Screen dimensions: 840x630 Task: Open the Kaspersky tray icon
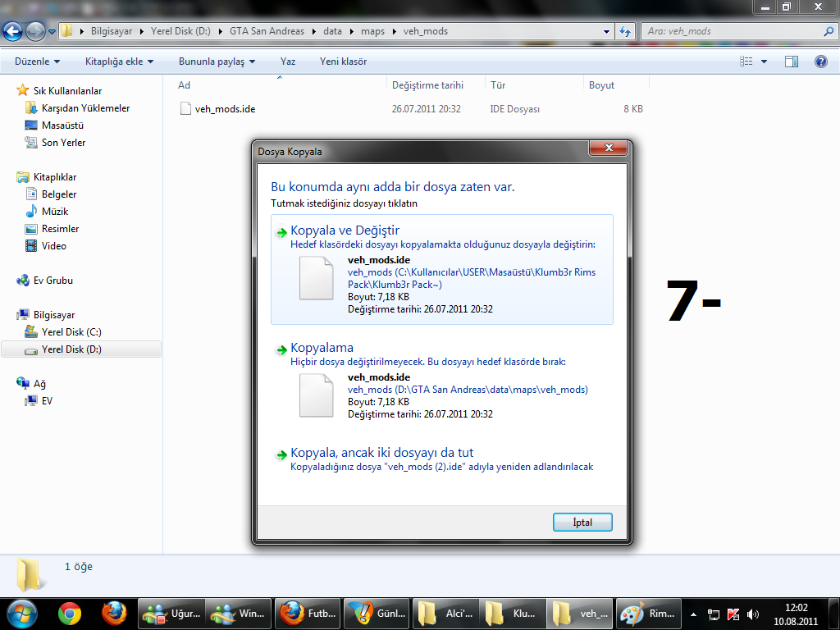(733, 614)
